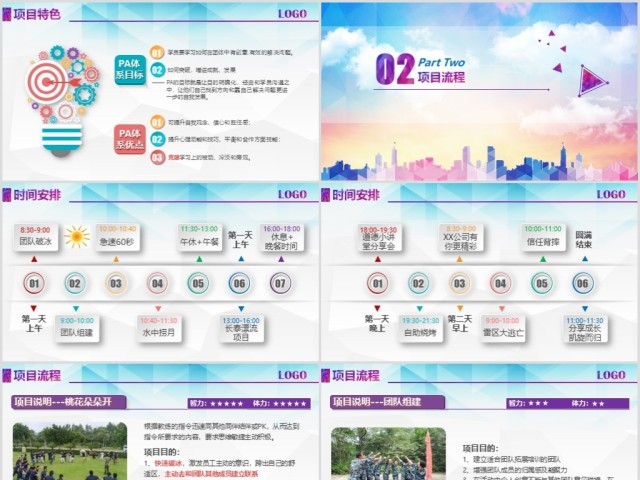Click the purple play triangle on Part Two slide
The width and height of the screenshot is (640, 480).
pyautogui.click(x=593, y=80)
